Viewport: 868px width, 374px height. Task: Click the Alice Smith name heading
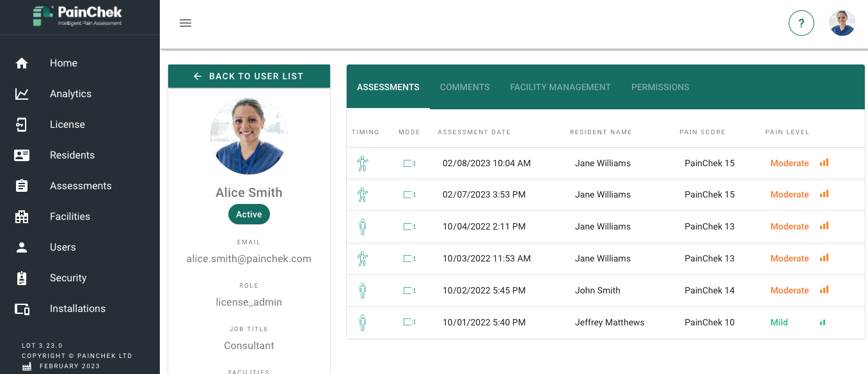[x=249, y=192]
